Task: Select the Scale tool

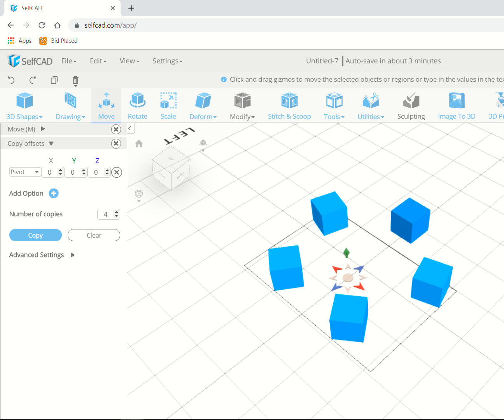Action: click(168, 106)
